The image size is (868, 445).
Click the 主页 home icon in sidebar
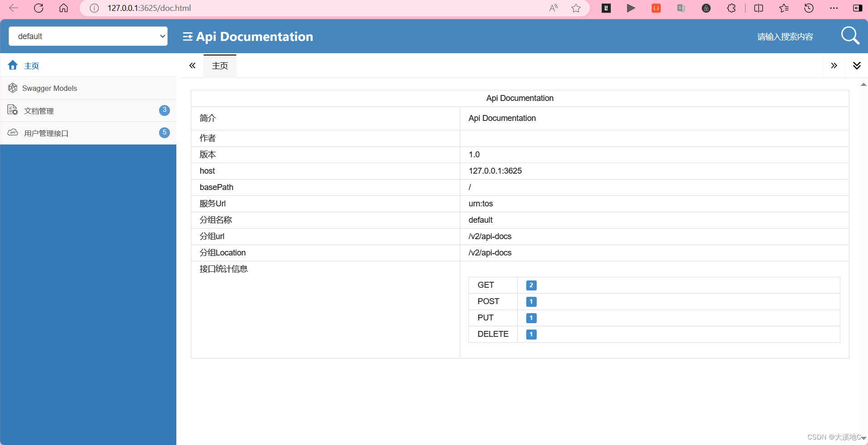13,65
